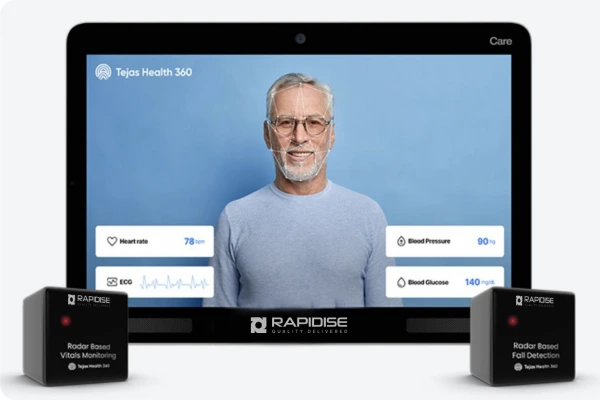Click the heart icon in Heart rate card
The width and height of the screenshot is (600, 400).
[x=112, y=241]
